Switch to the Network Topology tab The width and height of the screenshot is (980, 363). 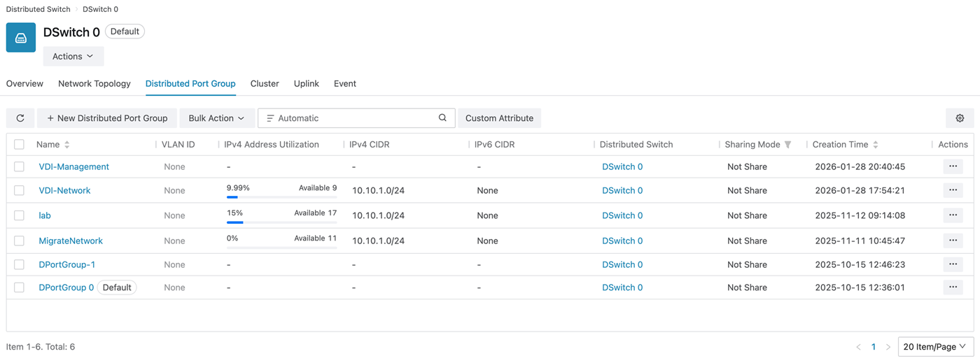coord(94,84)
